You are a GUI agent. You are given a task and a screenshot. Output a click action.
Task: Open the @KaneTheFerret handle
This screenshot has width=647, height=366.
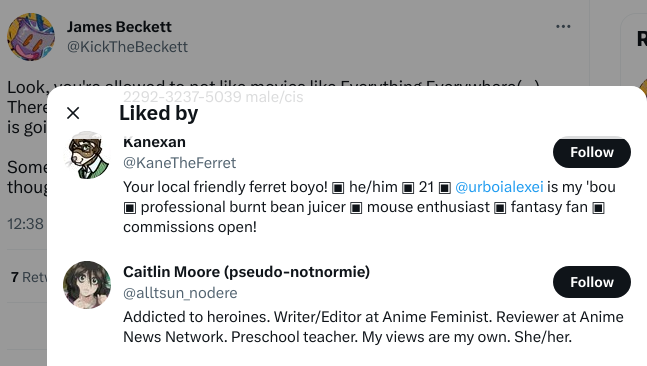(179, 163)
